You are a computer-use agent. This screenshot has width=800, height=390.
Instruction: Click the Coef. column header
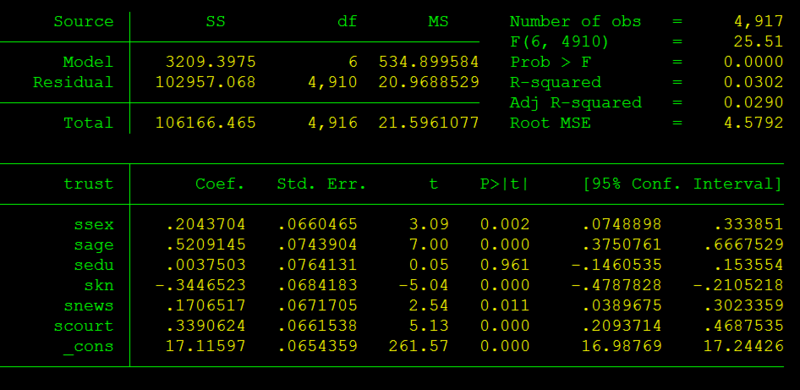220,184
